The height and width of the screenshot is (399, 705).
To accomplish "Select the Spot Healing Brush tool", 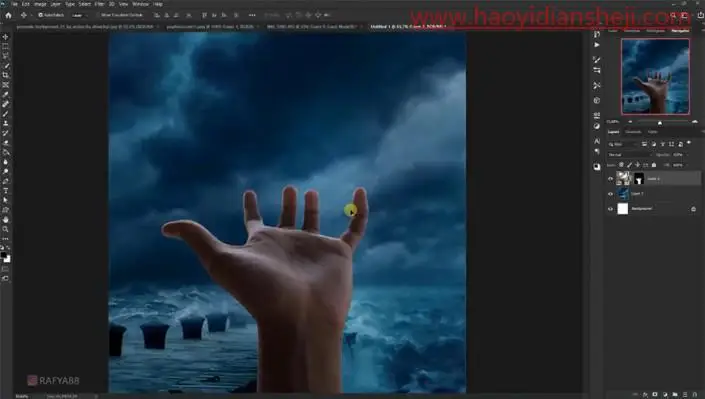I will [x=5, y=104].
